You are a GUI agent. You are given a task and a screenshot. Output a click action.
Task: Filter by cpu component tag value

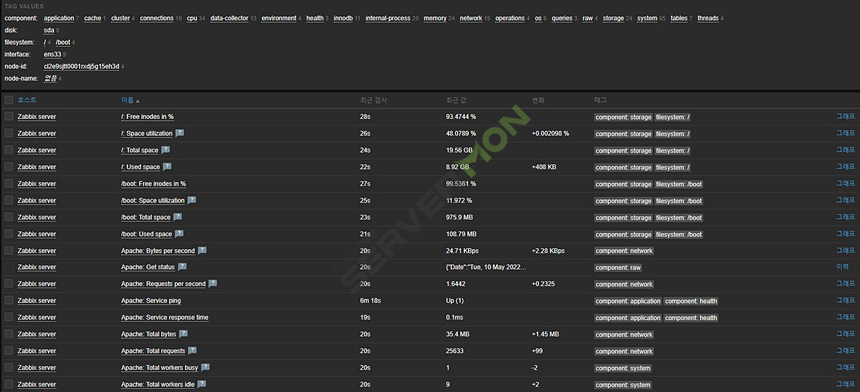point(192,18)
